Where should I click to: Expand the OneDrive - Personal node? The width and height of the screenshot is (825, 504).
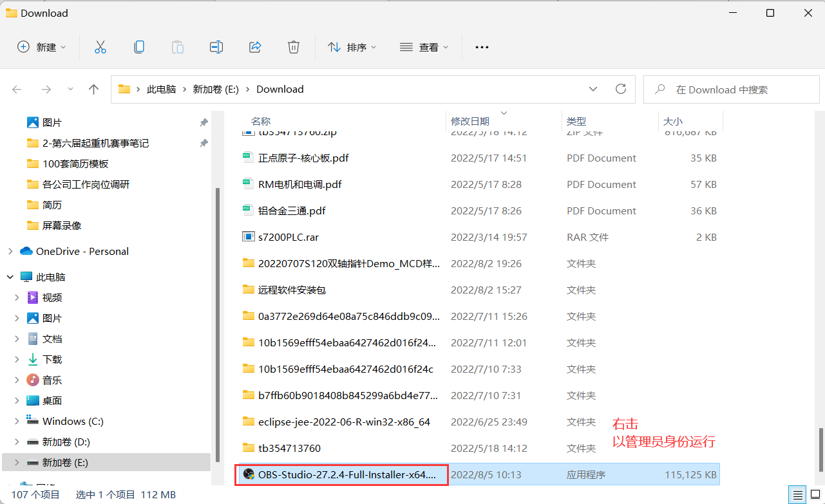10,251
